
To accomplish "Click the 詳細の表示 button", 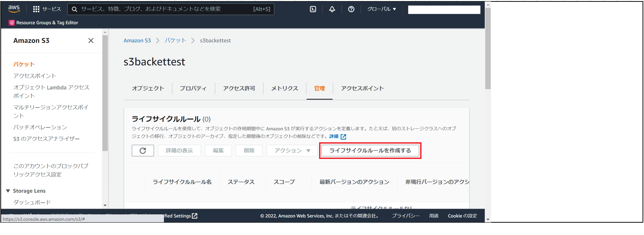I will [179, 151].
